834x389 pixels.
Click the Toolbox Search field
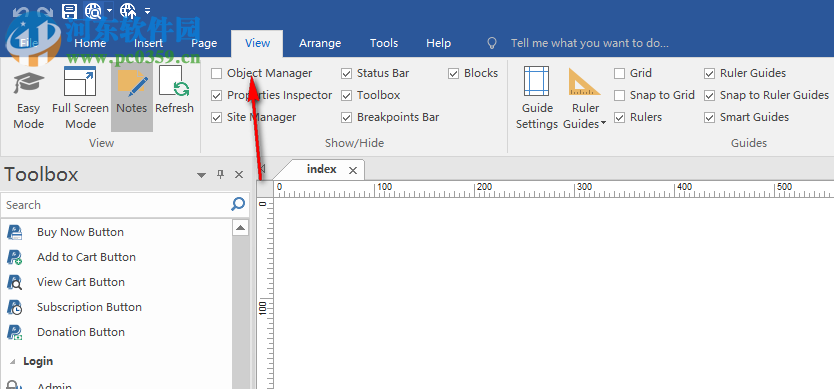click(x=115, y=205)
